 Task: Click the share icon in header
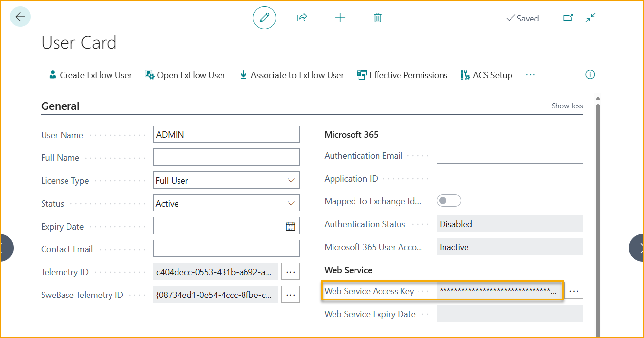pos(302,18)
